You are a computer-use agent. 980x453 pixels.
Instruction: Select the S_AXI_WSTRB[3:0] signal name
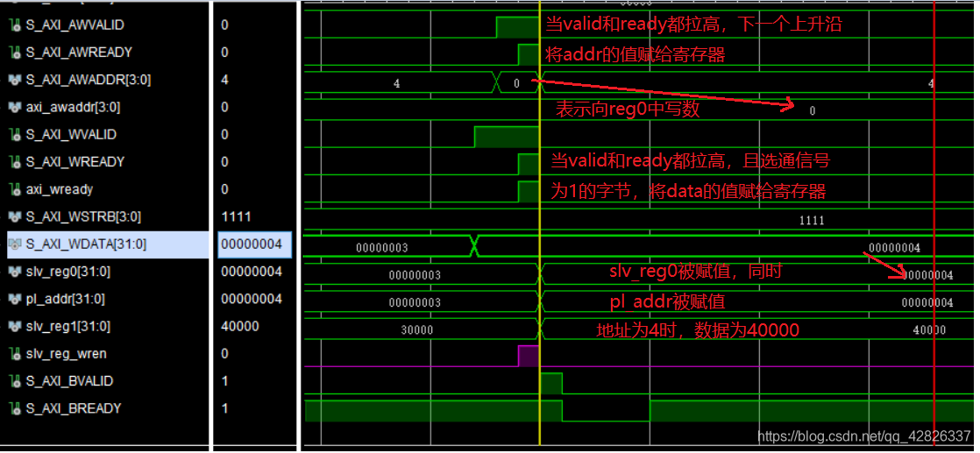pos(83,216)
